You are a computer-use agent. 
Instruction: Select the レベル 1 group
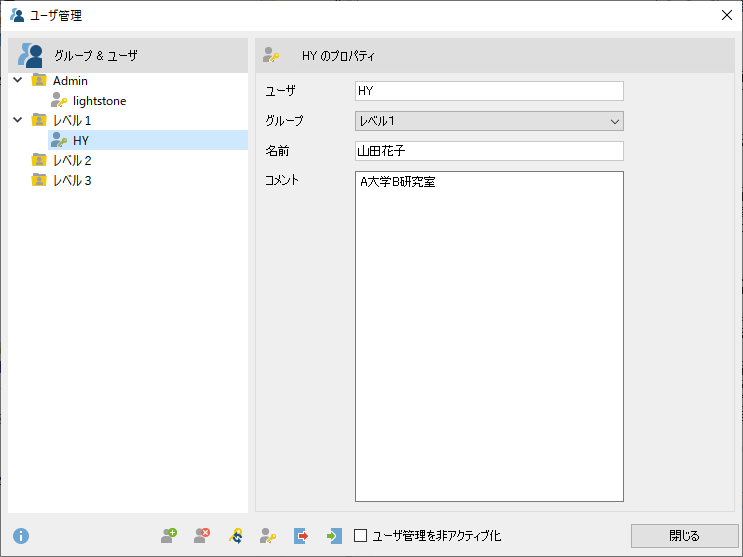[x=72, y=120]
